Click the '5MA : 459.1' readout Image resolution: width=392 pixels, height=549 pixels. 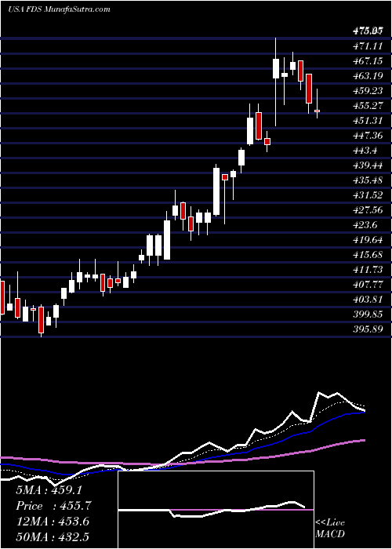[x=49, y=490]
